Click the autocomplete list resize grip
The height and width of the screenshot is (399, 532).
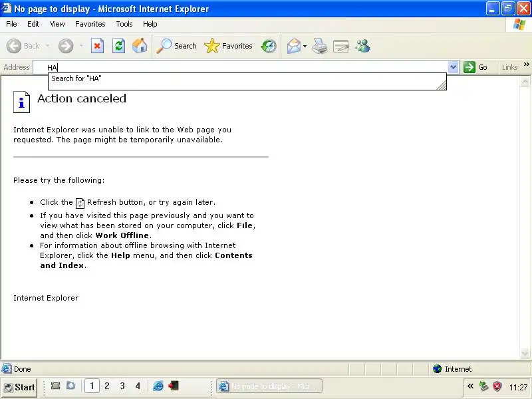[x=442, y=85]
